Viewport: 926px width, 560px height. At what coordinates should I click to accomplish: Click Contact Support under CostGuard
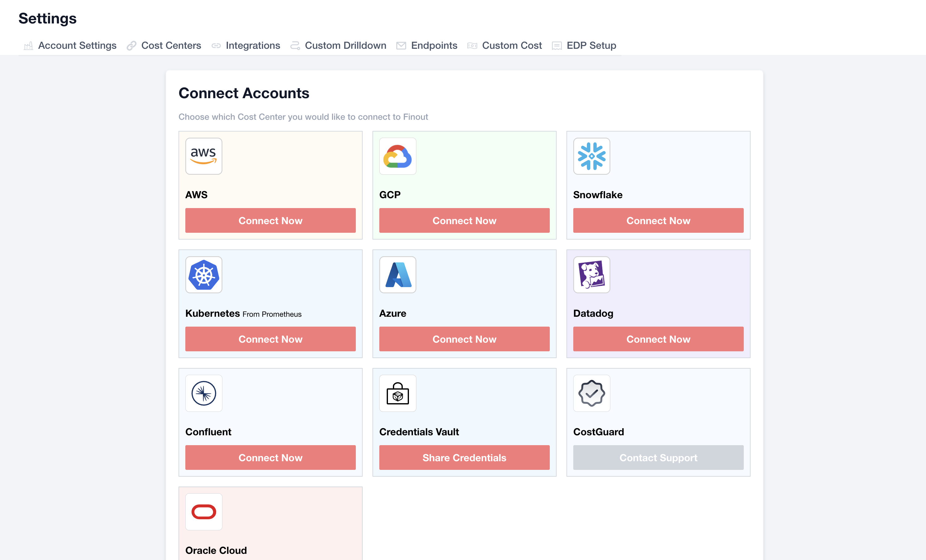[x=658, y=458]
